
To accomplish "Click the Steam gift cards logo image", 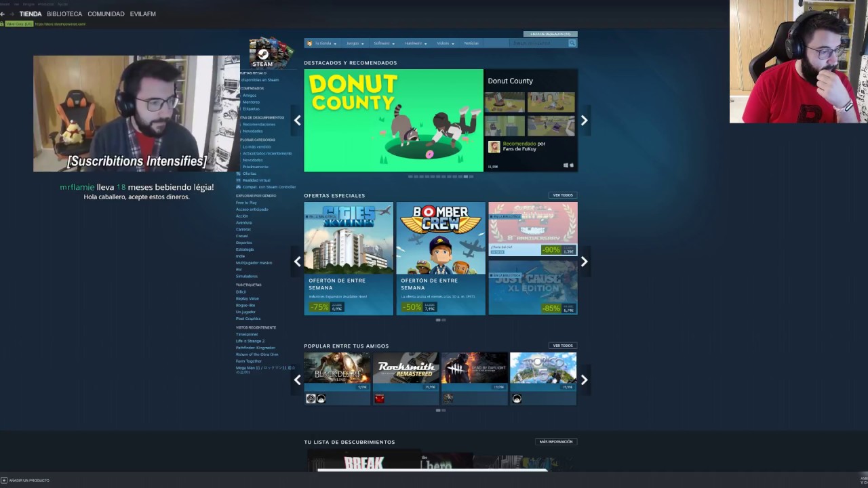I will 271,53.
